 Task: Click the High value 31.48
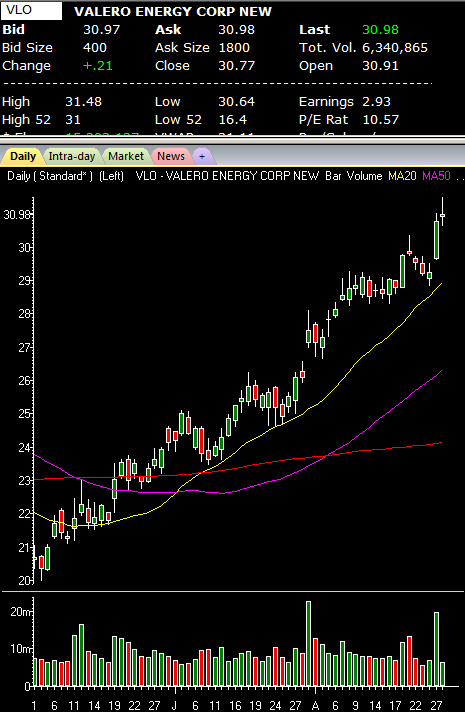point(83,102)
